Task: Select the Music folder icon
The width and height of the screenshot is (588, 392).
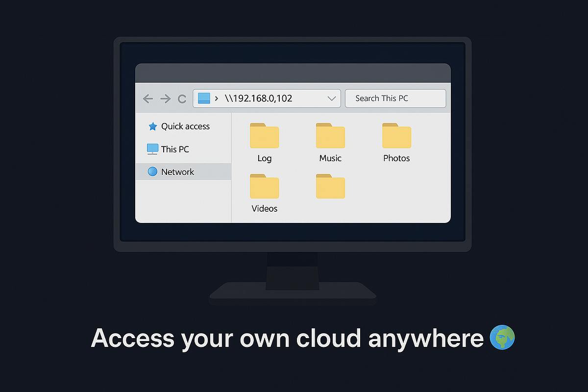Action: pyautogui.click(x=330, y=136)
